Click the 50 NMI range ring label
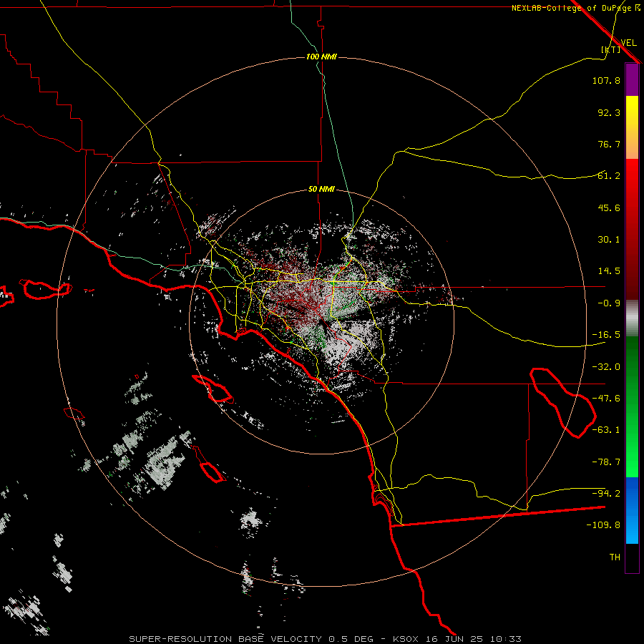This screenshot has width=644, height=644. click(x=321, y=190)
